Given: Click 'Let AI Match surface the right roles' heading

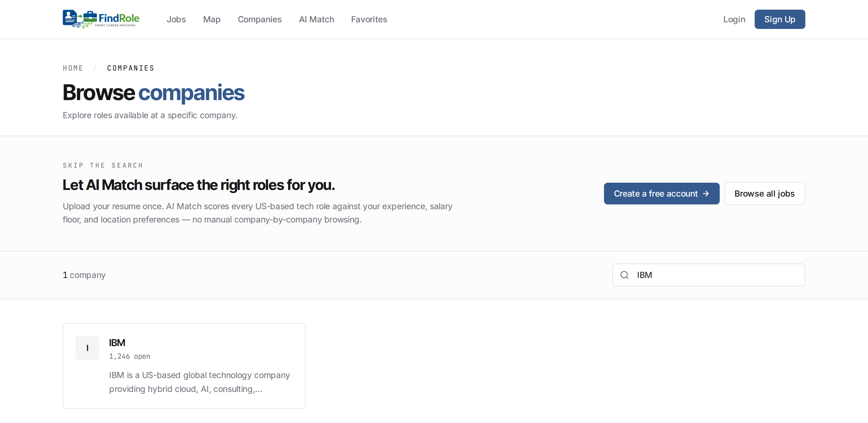Looking at the screenshot, I should 199,185.
